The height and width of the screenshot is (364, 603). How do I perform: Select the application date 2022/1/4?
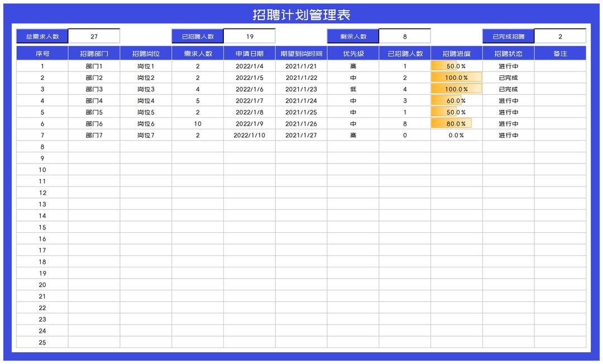250,66
